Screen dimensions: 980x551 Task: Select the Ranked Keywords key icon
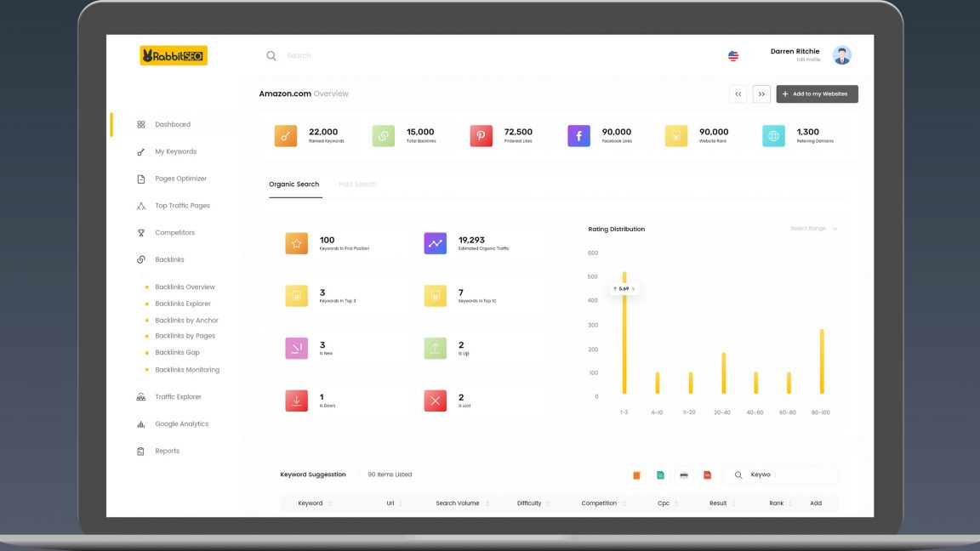point(285,135)
